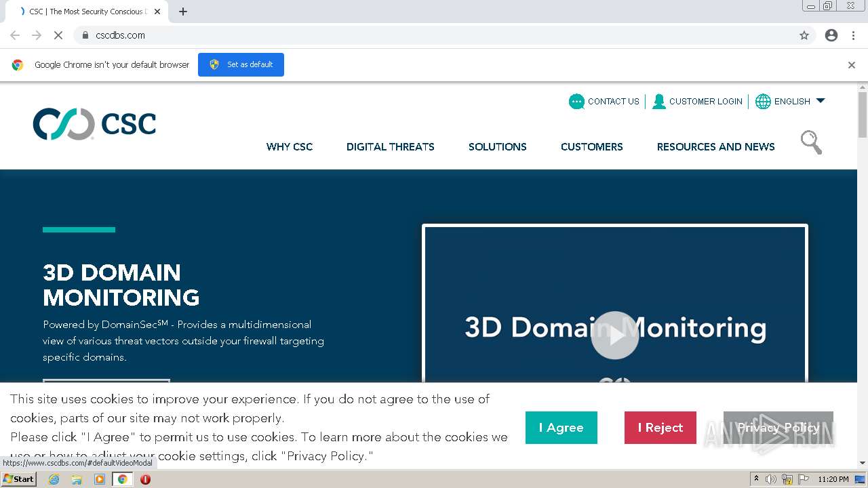
Task: Launch Internet Explorer from taskbar
Action: point(54,479)
